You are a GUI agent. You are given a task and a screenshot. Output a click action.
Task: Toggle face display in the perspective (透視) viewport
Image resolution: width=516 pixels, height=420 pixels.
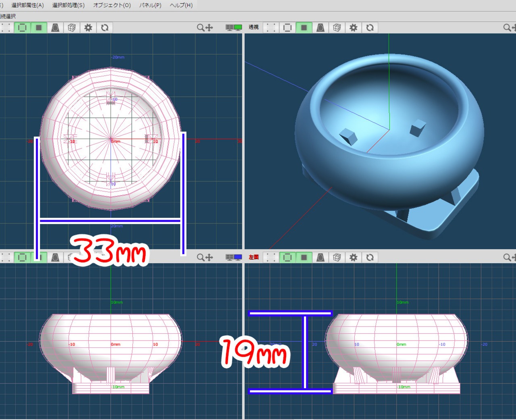click(304, 27)
